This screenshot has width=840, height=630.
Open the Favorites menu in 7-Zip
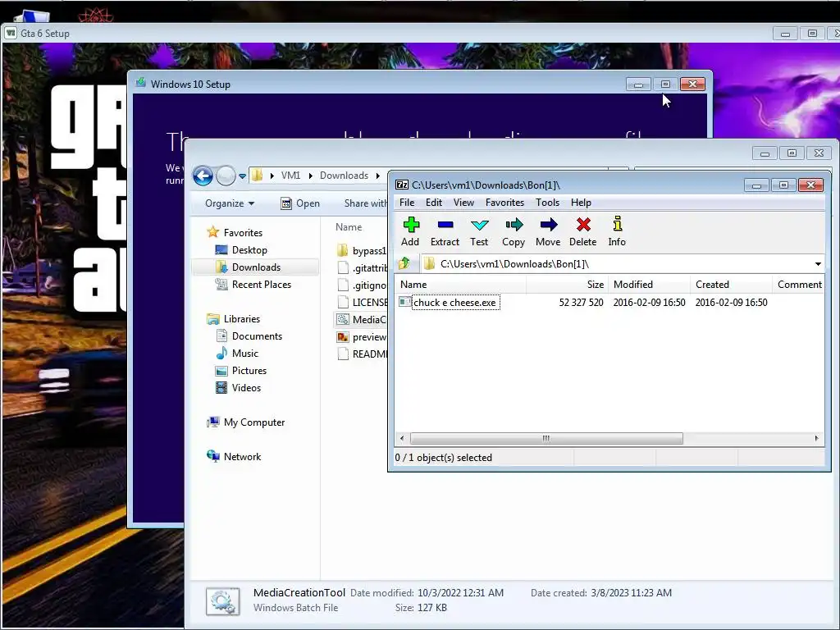click(x=504, y=203)
